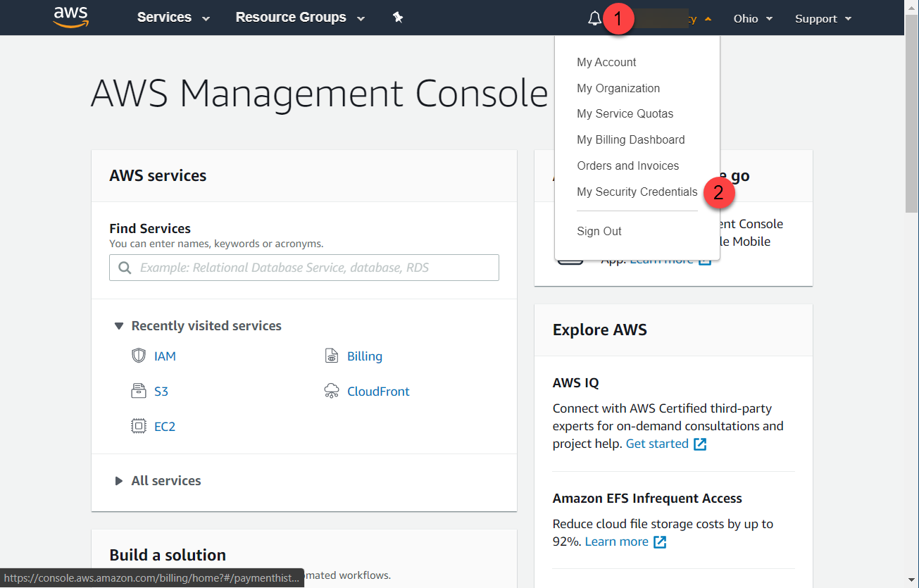The image size is (919, 588).
Task: Click the CloudFront cloud icon
Action: [x=332, y=391]
